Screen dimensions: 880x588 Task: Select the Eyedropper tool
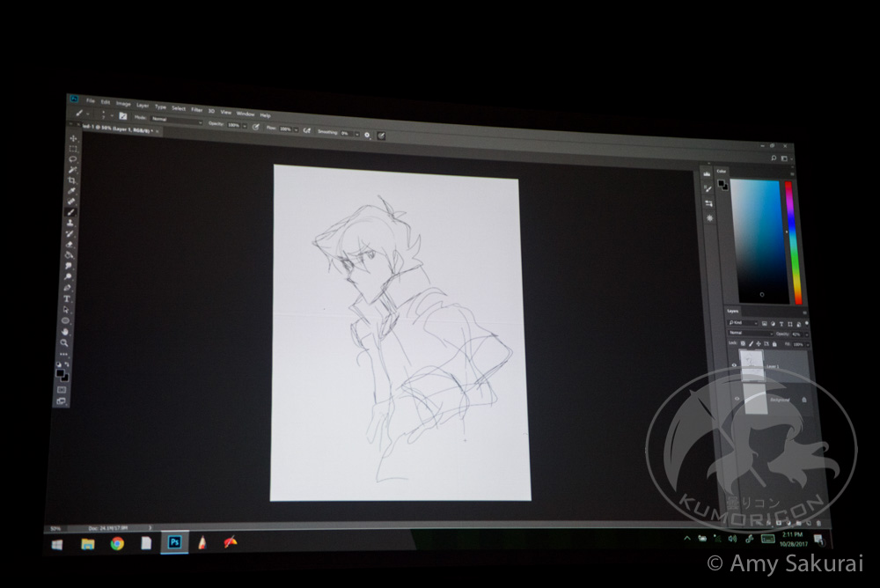tap(72, 190)
